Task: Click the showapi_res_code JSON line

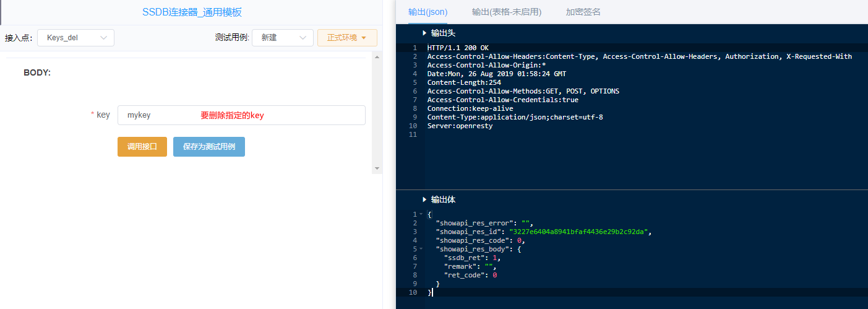Action: pos(481,240)
